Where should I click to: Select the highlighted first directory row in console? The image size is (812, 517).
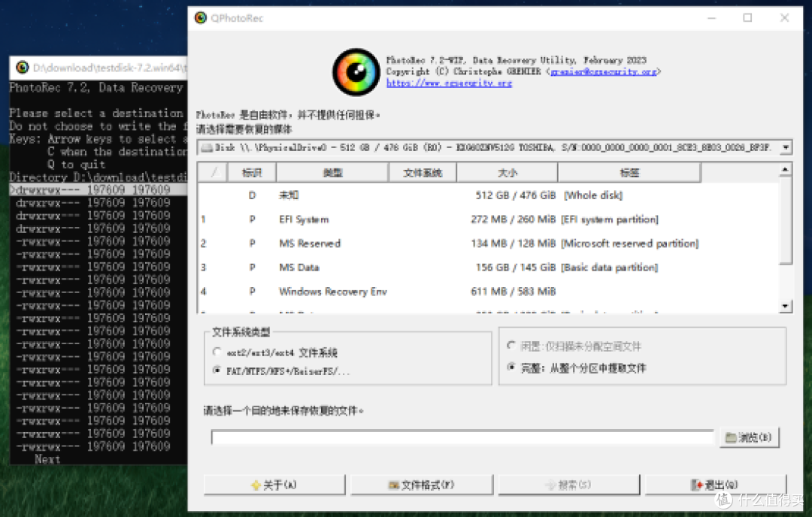[98, 190]
